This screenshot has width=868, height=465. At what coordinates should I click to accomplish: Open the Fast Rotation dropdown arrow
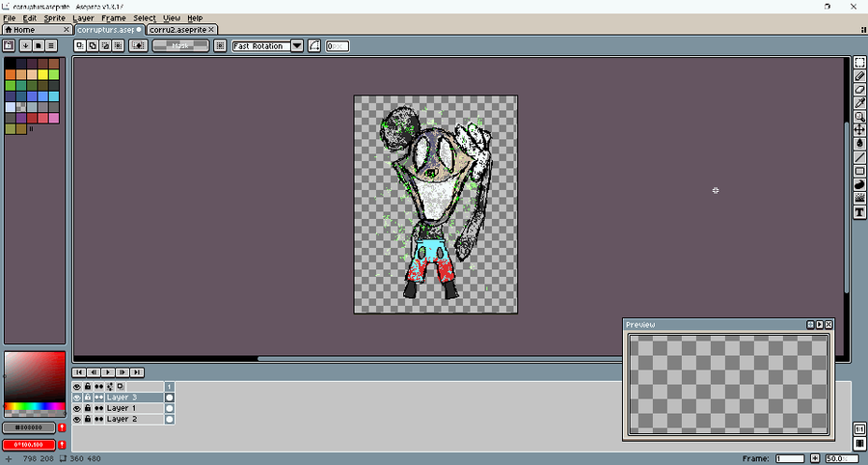pyautogui.click(x=297, y=46)
